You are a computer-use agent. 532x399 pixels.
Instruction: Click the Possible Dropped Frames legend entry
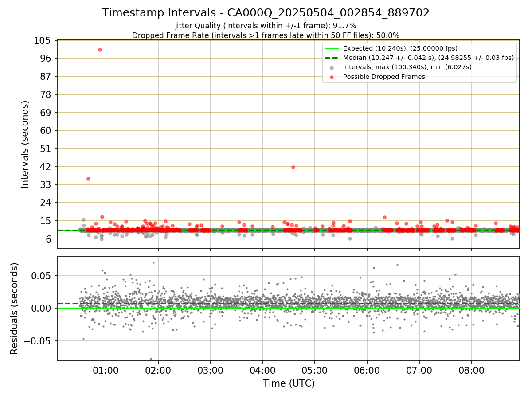coord(384,77)
